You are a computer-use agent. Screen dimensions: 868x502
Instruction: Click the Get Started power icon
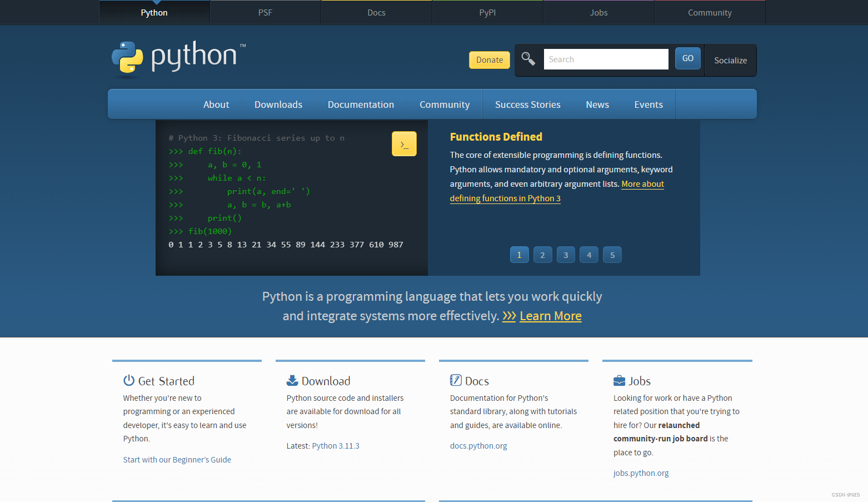click(x=129, y=380)
